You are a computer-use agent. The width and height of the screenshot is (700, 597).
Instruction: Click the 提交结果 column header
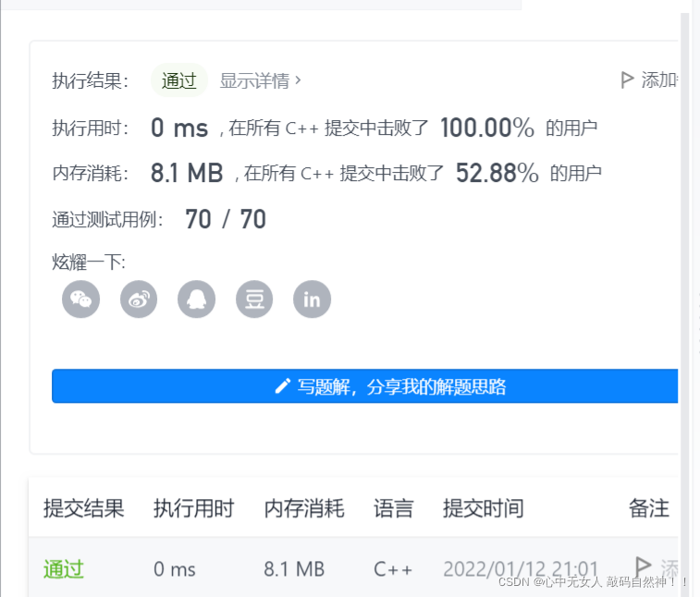[x=83, y=508]
